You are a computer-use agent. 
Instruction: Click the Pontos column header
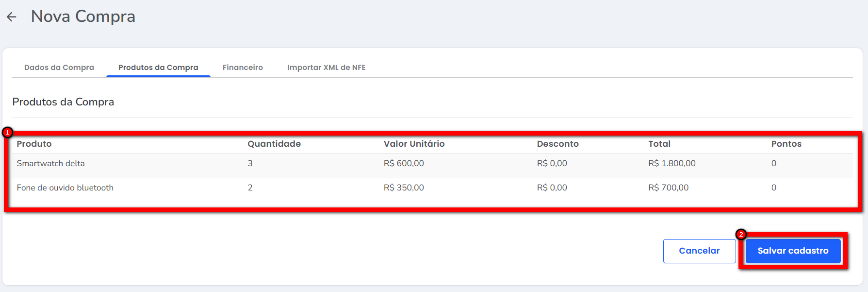786,144
